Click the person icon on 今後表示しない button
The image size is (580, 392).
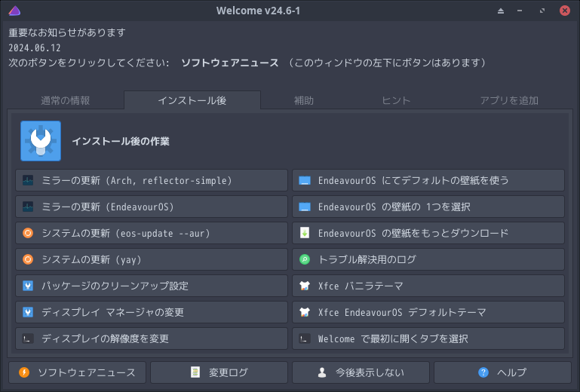[x=322, y=372]
